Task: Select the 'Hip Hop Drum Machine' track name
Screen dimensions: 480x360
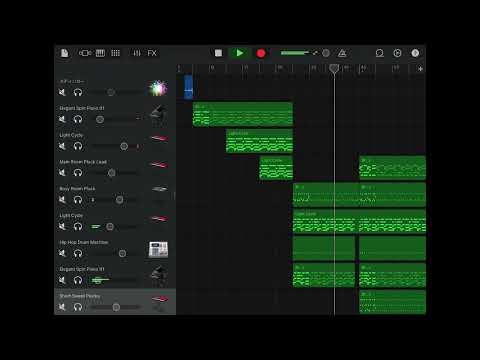Action: pyautogui.click(x=84, y=242)
